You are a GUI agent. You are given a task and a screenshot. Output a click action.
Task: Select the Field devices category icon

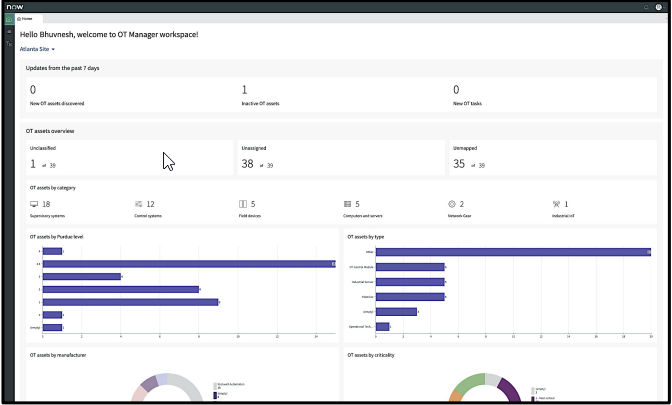tap(243, 204)
